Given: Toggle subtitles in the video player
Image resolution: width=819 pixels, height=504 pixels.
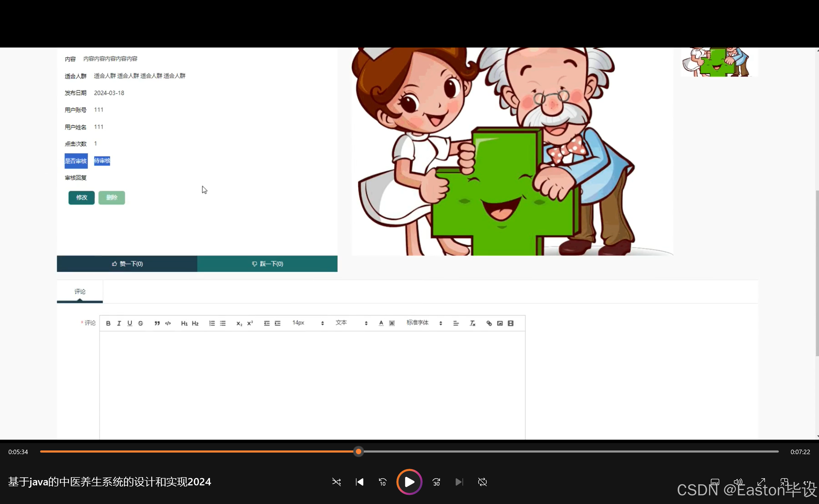Looking at the screenshot, I should (715, 482).
